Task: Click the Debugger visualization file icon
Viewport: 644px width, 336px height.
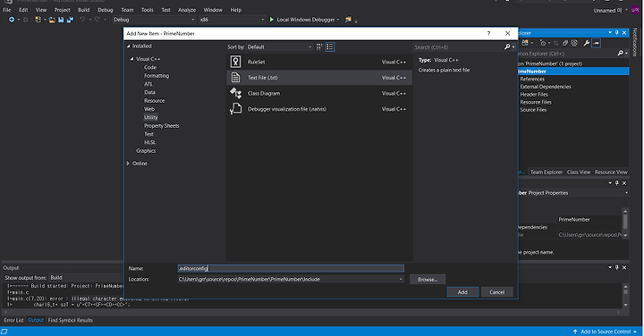Action: coord(236,109)
